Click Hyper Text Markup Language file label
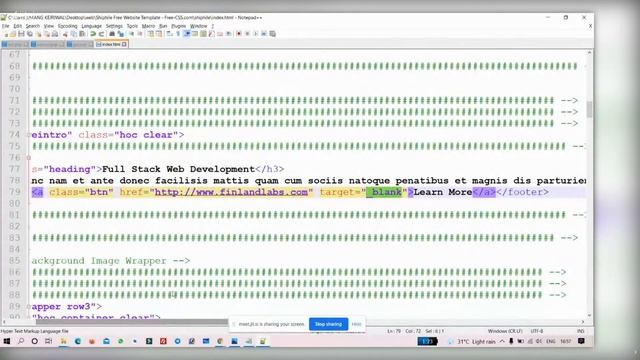Viewport: 640px width, 360px height. coord(34,331)
